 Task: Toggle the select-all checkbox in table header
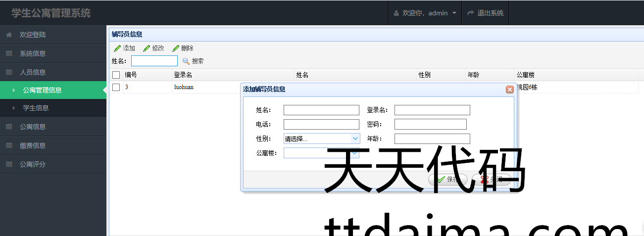pos(116,75)
